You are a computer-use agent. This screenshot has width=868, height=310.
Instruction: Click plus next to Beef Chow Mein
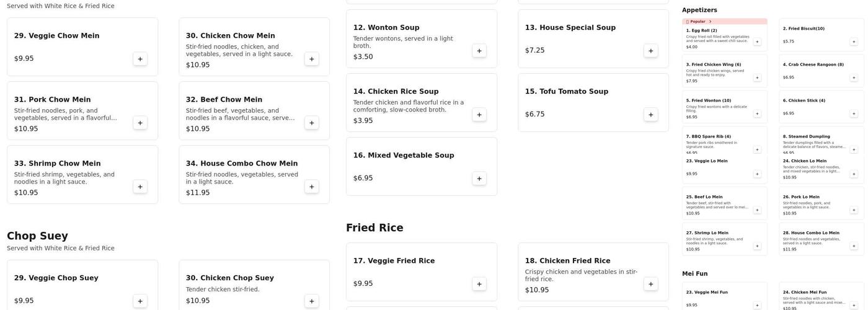click(x=312, y=123)
